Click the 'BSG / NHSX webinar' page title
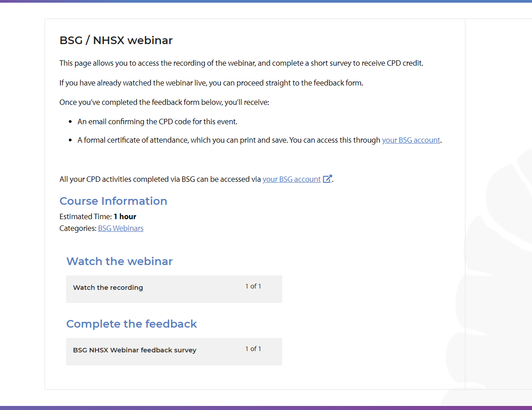 pos(116,40)
